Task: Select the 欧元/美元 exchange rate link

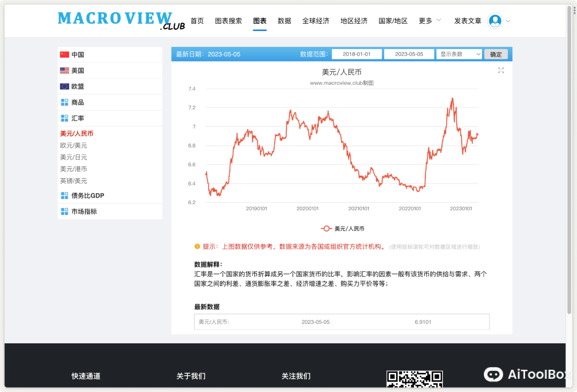Action: click(73, 145)
